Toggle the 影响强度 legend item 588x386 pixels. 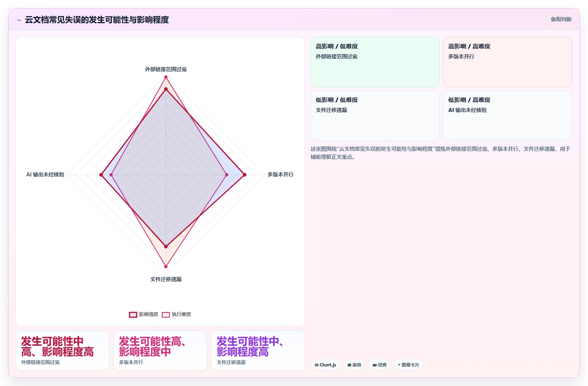click(144, 314)
